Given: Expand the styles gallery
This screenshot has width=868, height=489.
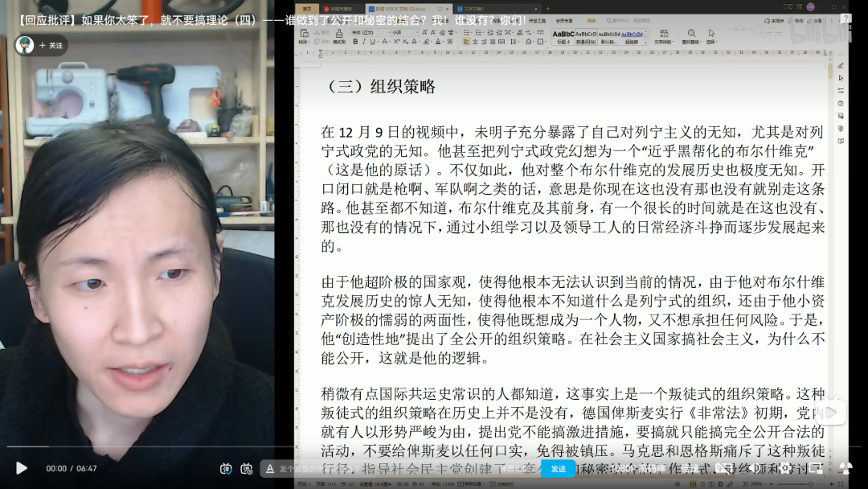Looking at the screenshot, I should coord(645,42).
